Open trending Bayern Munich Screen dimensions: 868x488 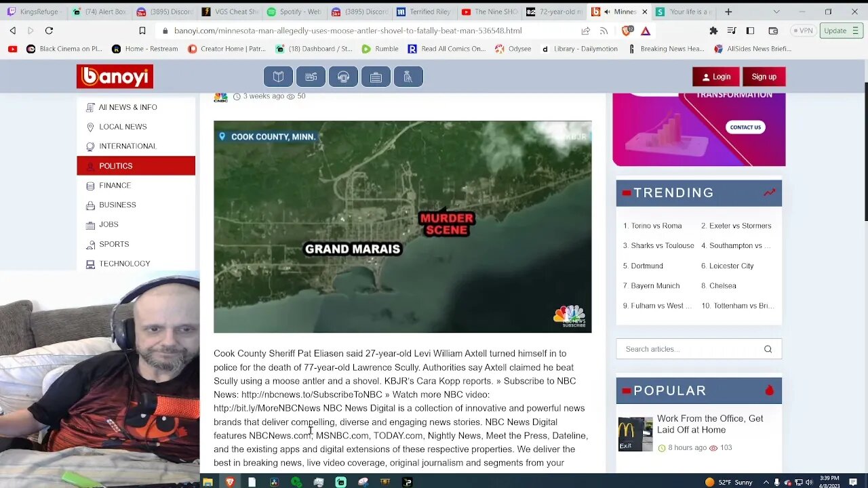(x=651, y=285)
